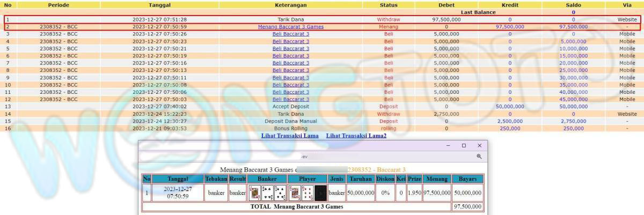Open Lihat Transaksi Lama link
The height and width of the screenshot is (215, 644).
[x=290, y=136]
